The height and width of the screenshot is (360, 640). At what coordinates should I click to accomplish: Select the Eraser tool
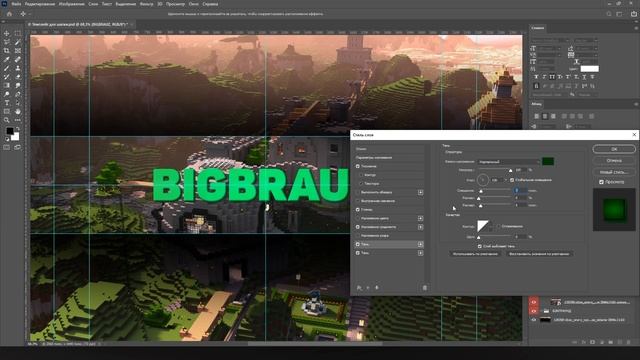point(18,77)
